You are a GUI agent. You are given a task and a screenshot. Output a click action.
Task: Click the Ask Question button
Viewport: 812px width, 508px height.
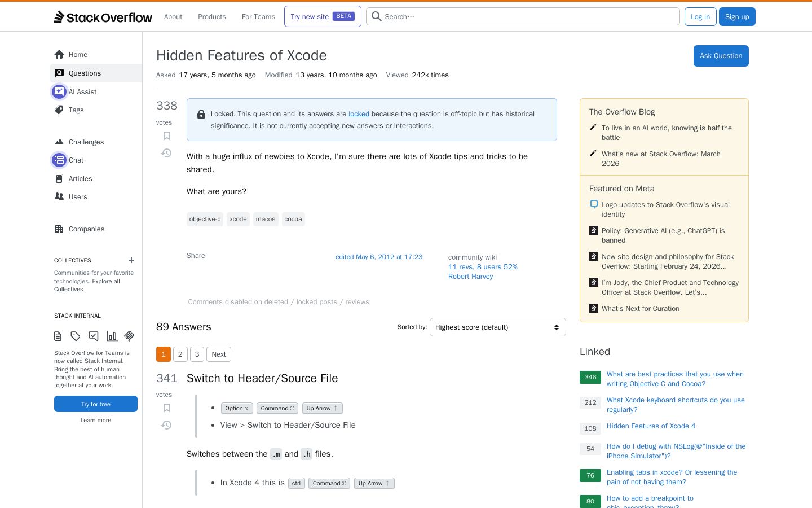721,56
